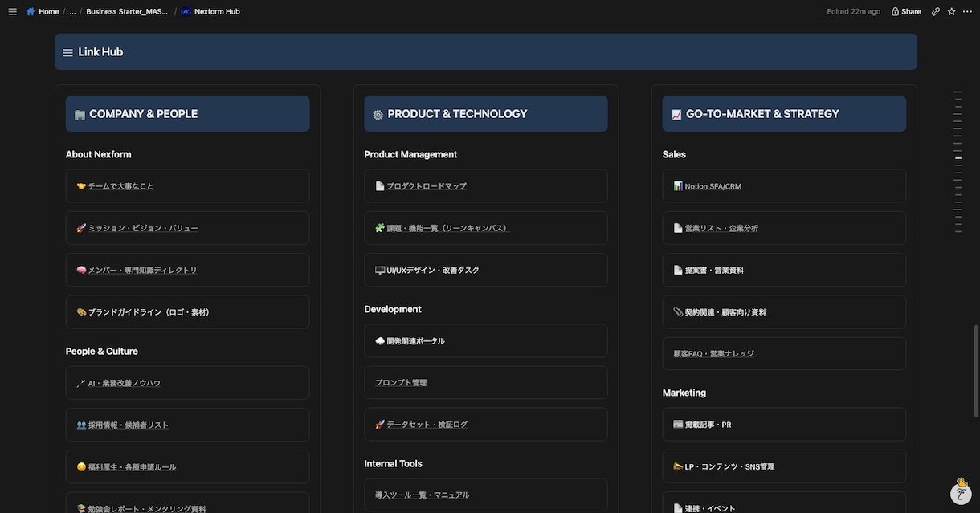Viewport: 980px width, 513px height.
Task: Click the Product Management heading
Action: pyautogui.click(x=410, y=154)
